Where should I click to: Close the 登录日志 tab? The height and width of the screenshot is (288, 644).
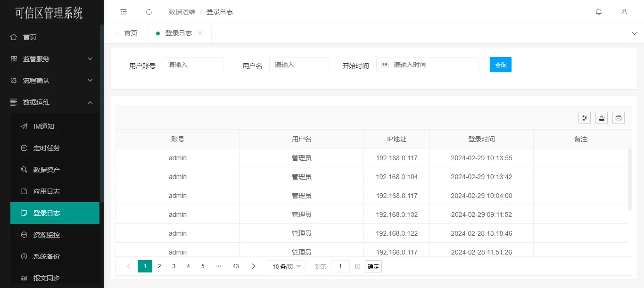(200, 33)
